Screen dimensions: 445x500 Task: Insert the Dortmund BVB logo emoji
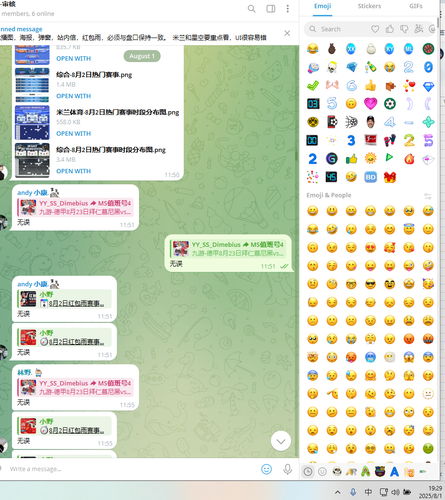coord(313,122)
